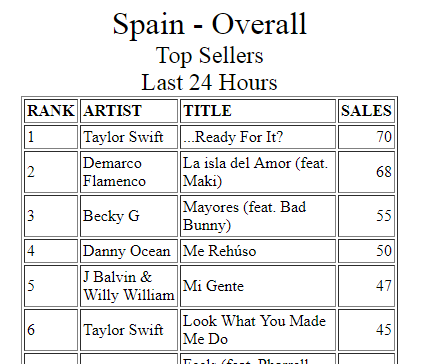Select the Demarco Flamenco artist cell
This screenshot has height=364, width=441.
point(129,172)
